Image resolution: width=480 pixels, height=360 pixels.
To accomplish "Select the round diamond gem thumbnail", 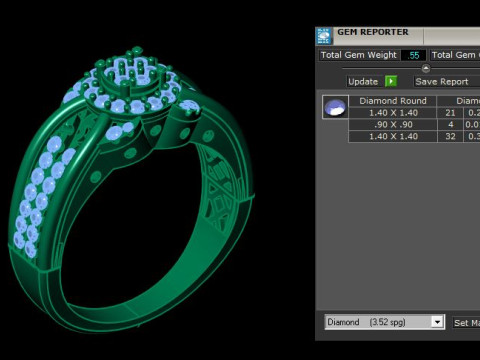I will coord(335,107).
